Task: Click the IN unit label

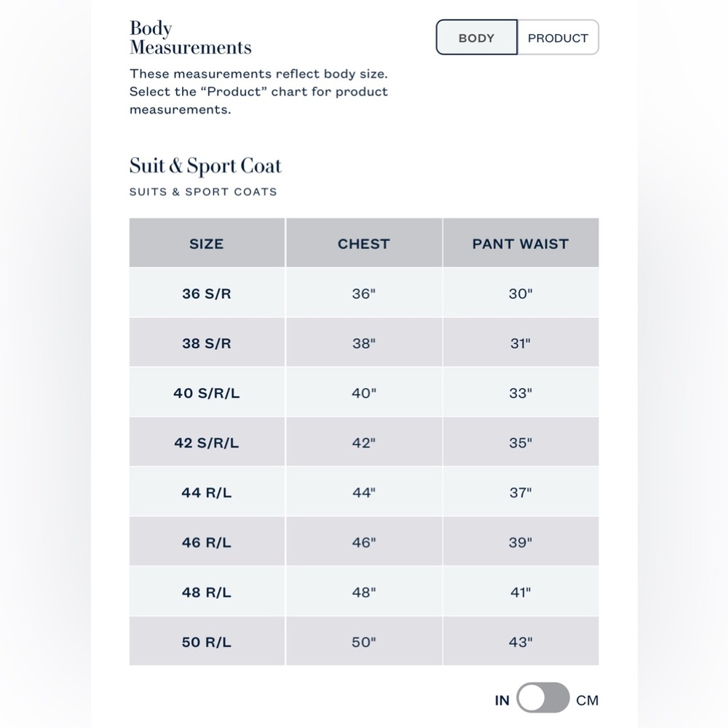Action: coord(502,700)
